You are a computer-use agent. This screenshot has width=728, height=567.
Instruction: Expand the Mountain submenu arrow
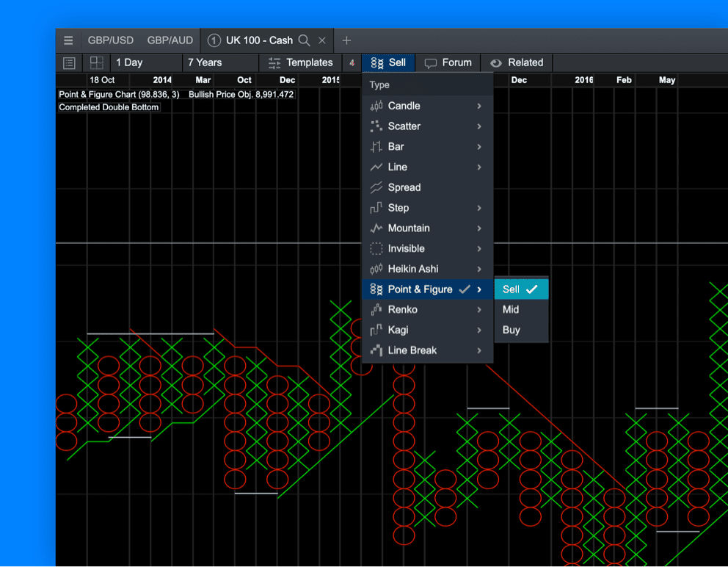[479, 228]
